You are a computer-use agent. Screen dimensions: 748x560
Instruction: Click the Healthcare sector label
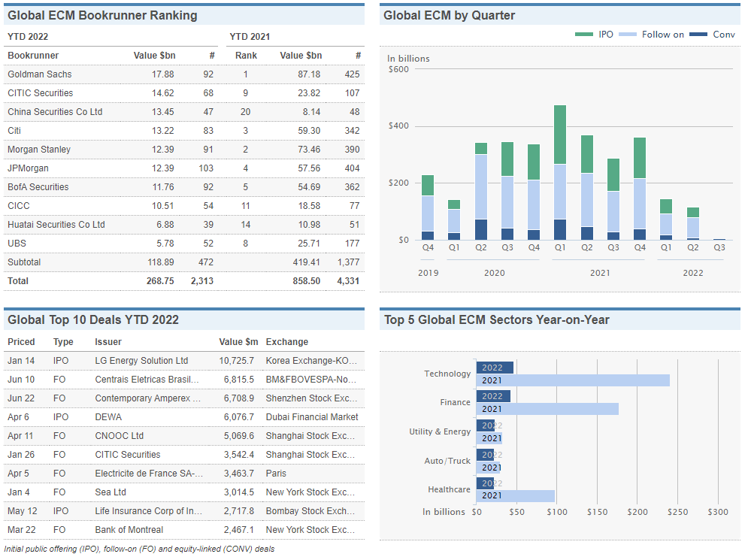(449, 489)
